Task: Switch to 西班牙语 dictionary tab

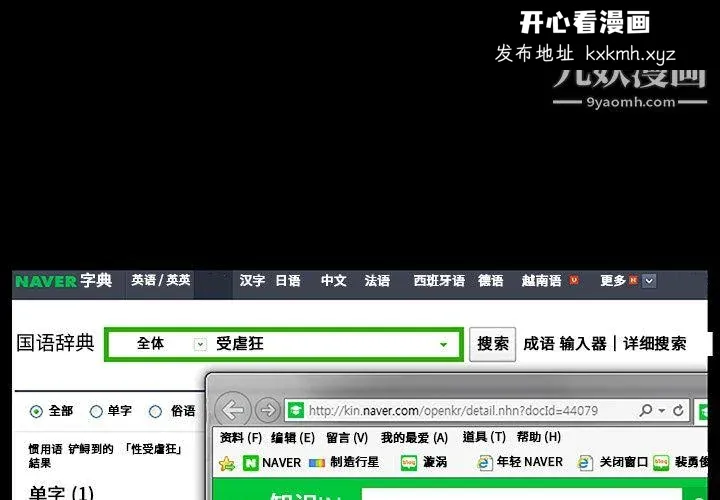Action: pyautogui.click(x=439, y=281)
